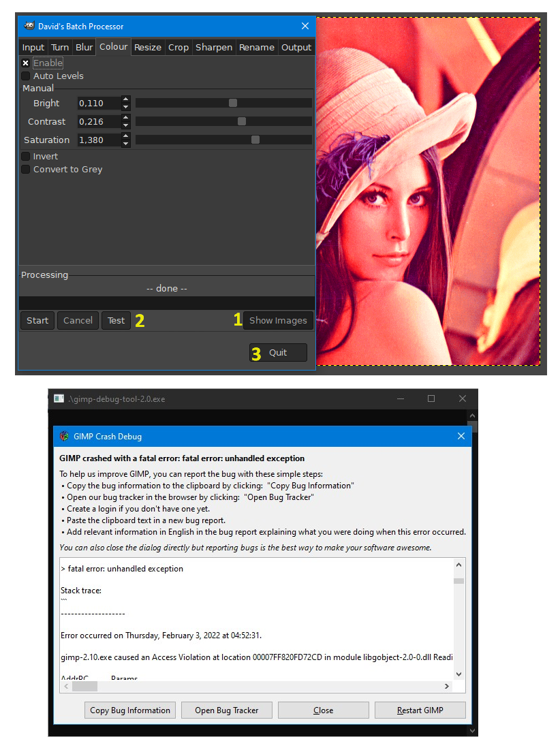Click Show Images button

279,320
